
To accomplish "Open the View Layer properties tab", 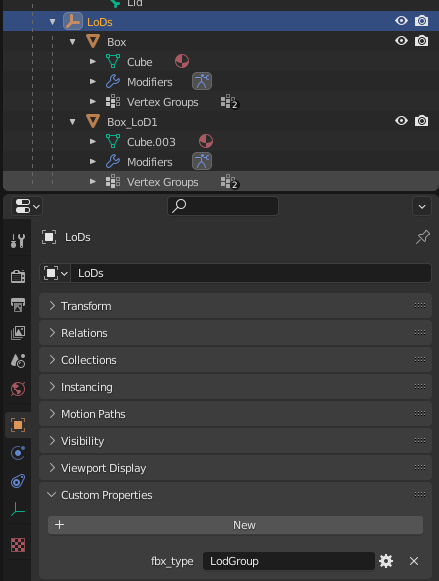I will point(17,333).
